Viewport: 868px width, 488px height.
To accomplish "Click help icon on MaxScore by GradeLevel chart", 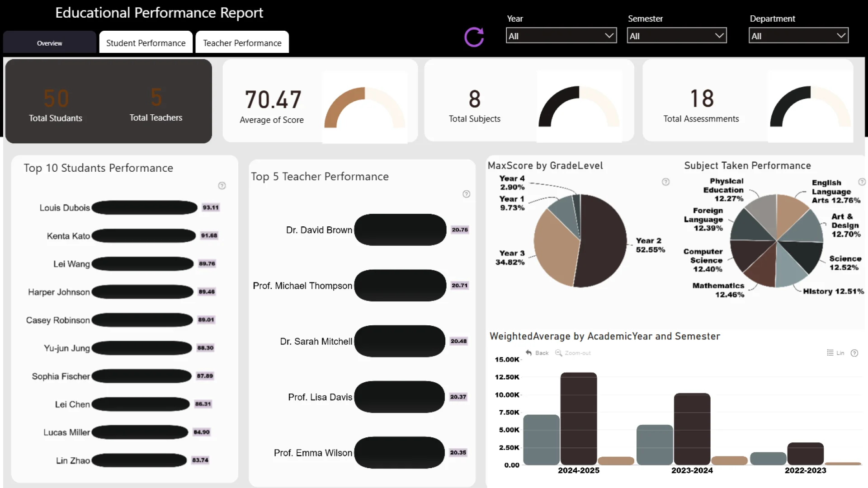I will coord(665,182).
